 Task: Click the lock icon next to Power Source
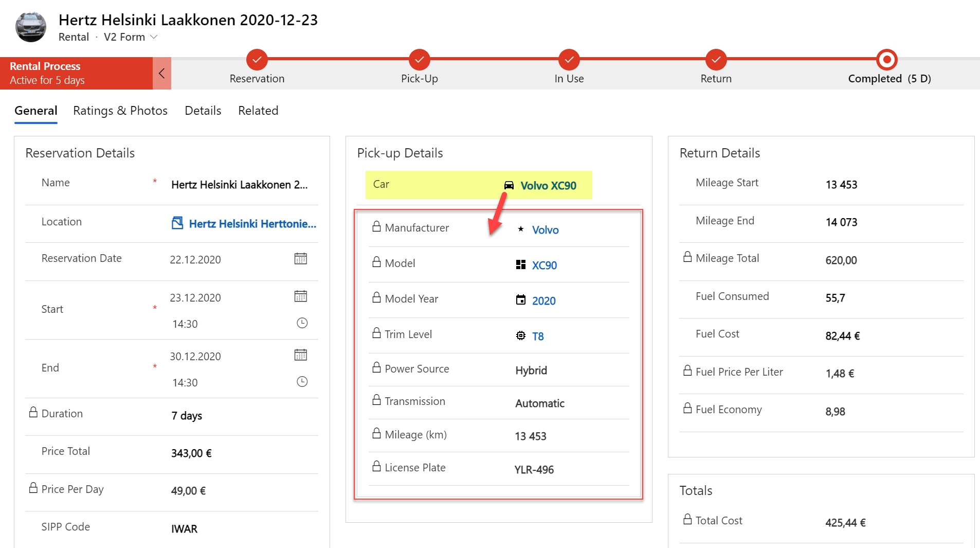377,367
